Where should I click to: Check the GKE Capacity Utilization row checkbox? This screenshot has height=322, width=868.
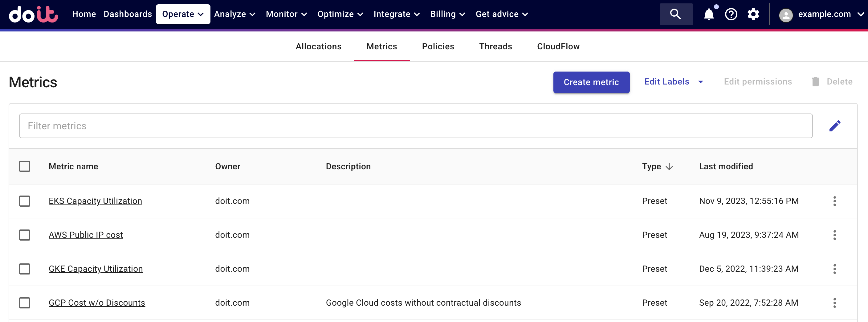click(25, 269)
